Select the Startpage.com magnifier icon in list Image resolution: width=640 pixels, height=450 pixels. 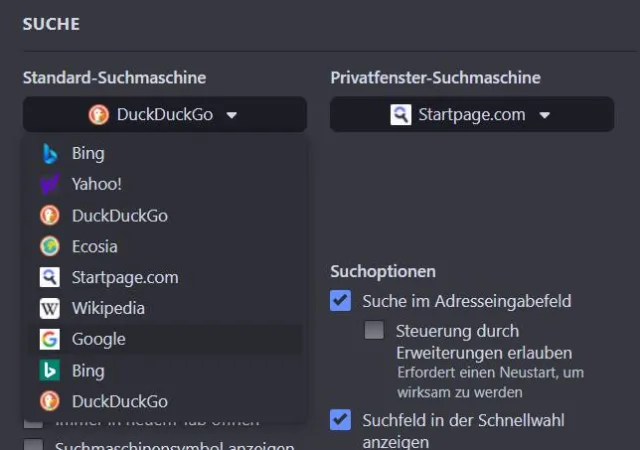50,277
